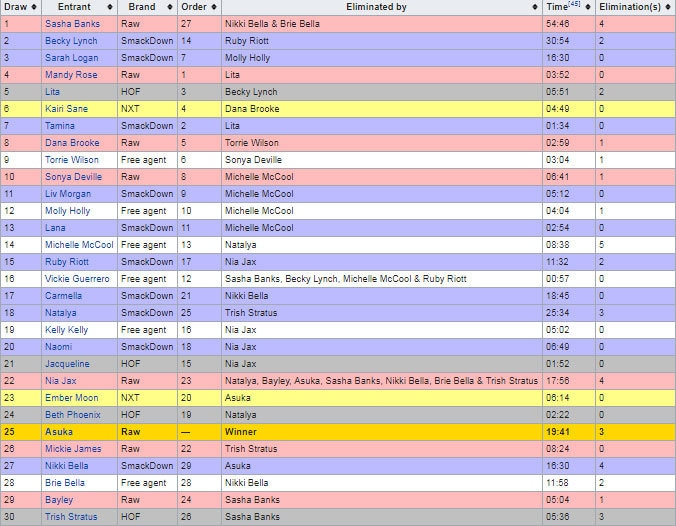This screenshot has height=526, width=676.
Task: Follow the Kairi Sane link
Action: [x=66, y=108]
